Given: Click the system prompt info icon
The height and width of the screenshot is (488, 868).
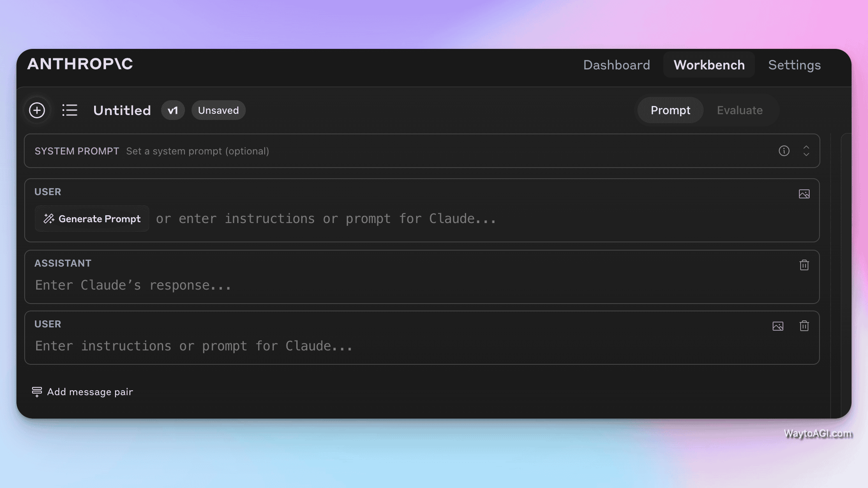Looking at the screenshot, I should pyautogui.click(x=784, y=151).
